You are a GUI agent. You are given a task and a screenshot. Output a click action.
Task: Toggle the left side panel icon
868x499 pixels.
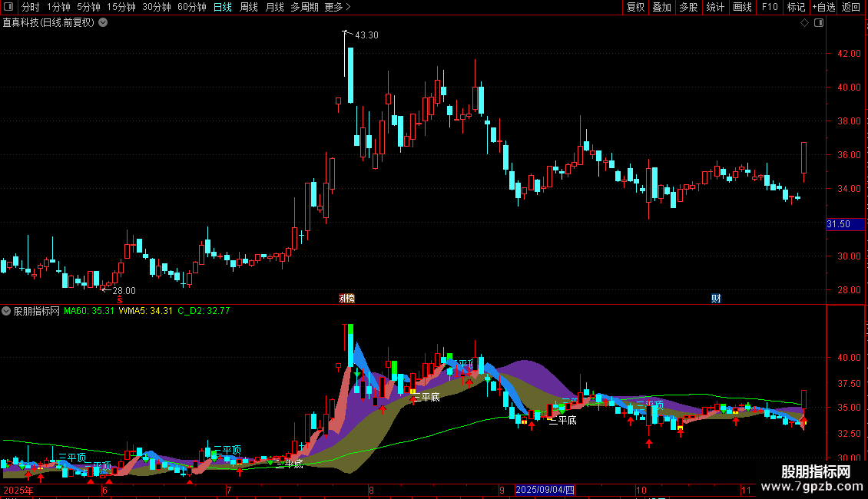[x=8, y=7]
